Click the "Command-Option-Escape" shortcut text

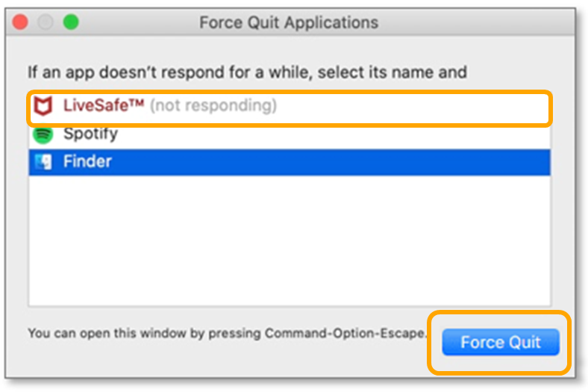click(345, 333)
